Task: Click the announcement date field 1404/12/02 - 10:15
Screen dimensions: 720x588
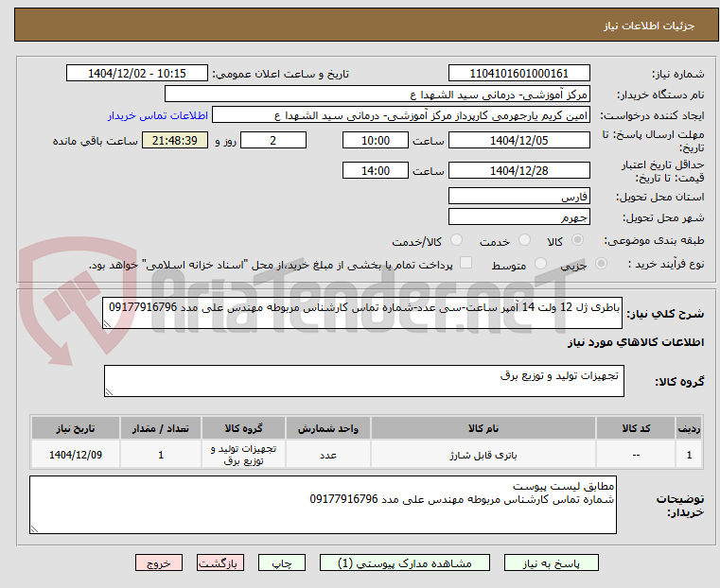Action: pyautogui.click(x=137, y=74)
